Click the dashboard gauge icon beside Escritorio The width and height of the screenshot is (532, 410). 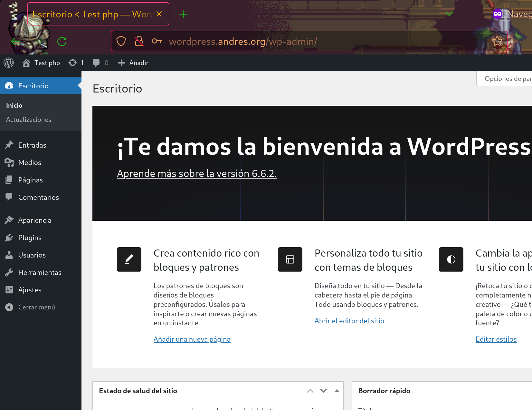pyautogui.click(x=9, y=86)
